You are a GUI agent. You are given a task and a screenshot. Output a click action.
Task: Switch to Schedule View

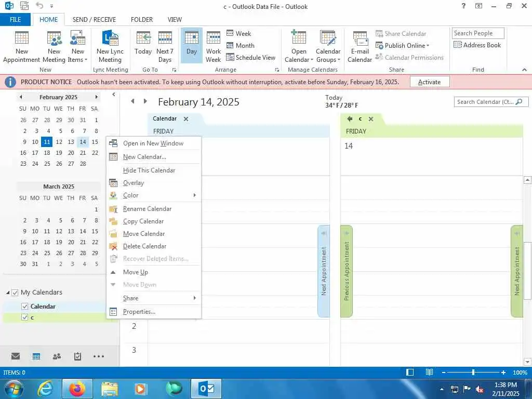pyautogui.click(x=251, y=57)
